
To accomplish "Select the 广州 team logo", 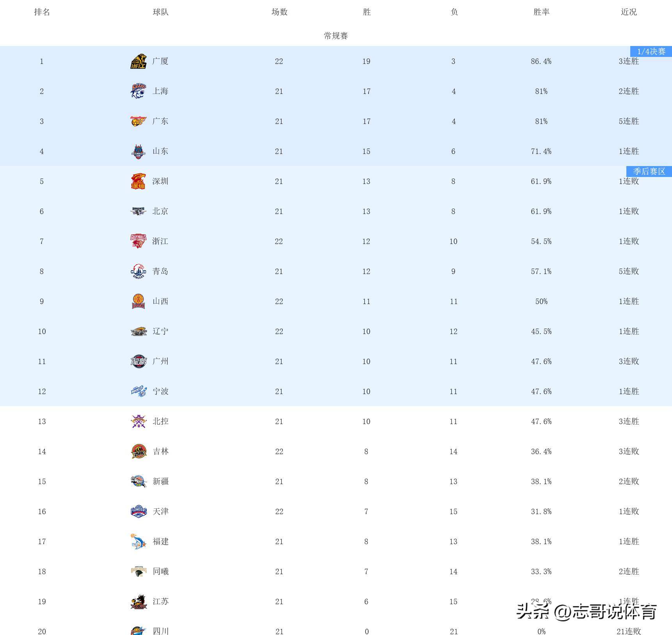I will pyautogui.click(x=138, y=361).
